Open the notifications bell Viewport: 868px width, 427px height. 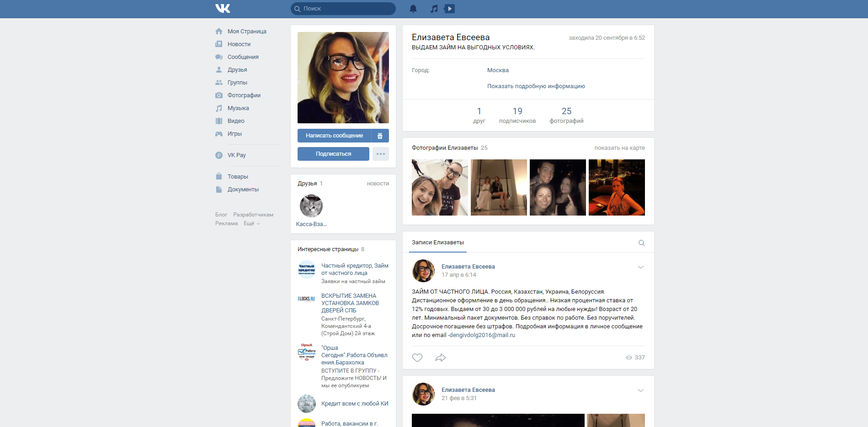click(x=413, y=9)
